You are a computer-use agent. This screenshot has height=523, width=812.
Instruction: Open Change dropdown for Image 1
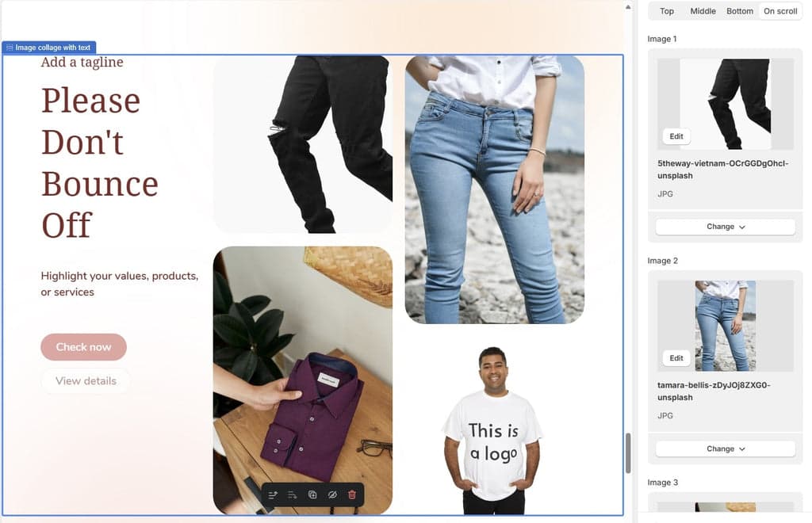coord(725,227)
